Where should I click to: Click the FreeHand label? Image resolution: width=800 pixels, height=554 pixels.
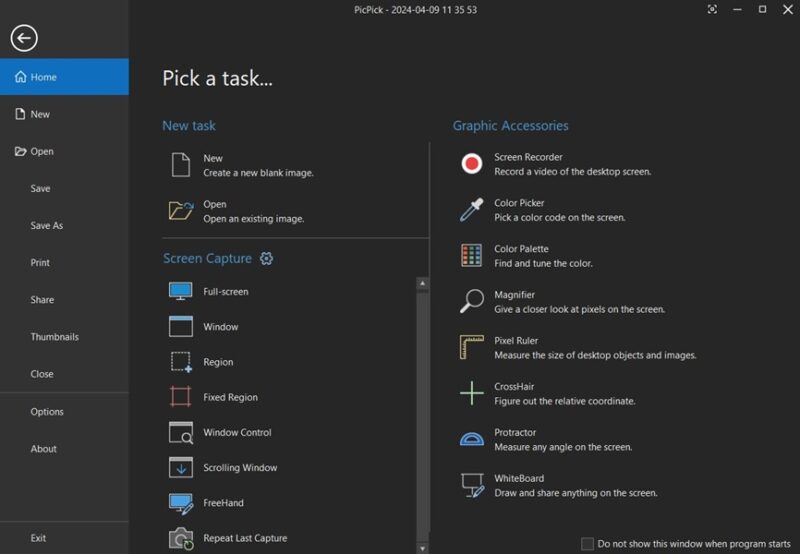click(223, 503)
